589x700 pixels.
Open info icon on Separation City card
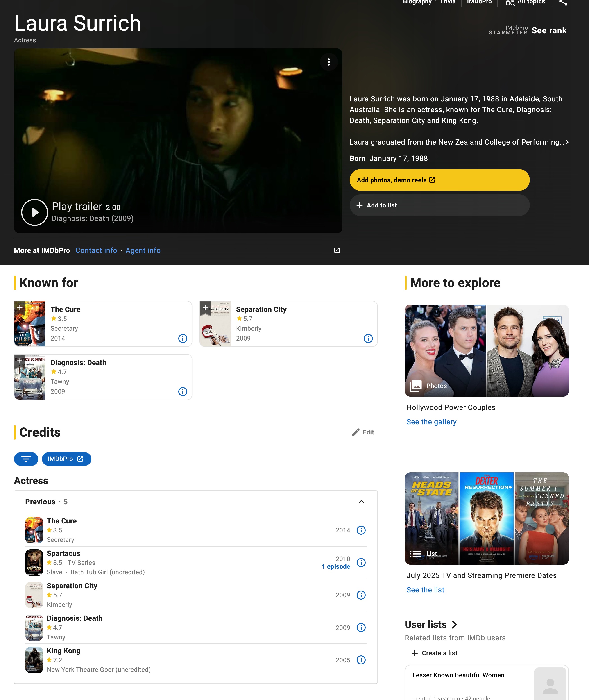pyautogui.click(x=368, y=339)
